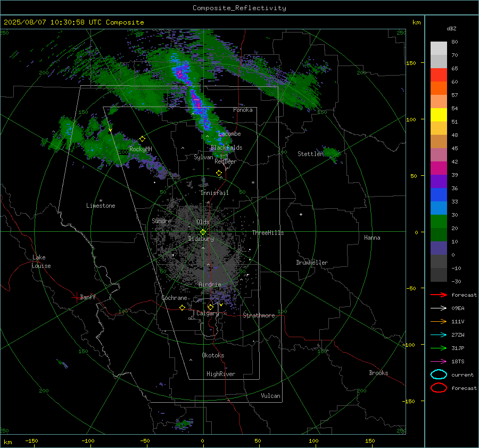Click the cyan 'current' ellipse icon

pyautogui.click(x=439, y=374)
